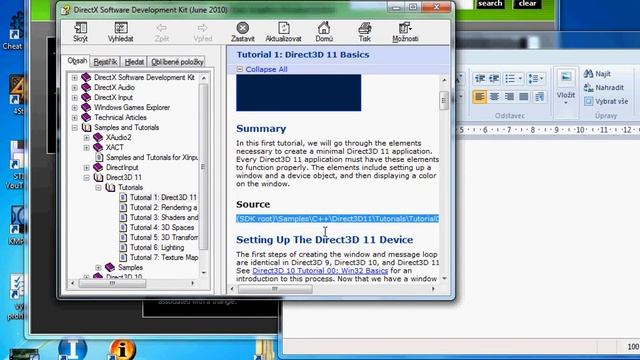This screenshot has height=360, width=640.
Task: Open the orange info icon on taskbar
Action: (122, 349)
